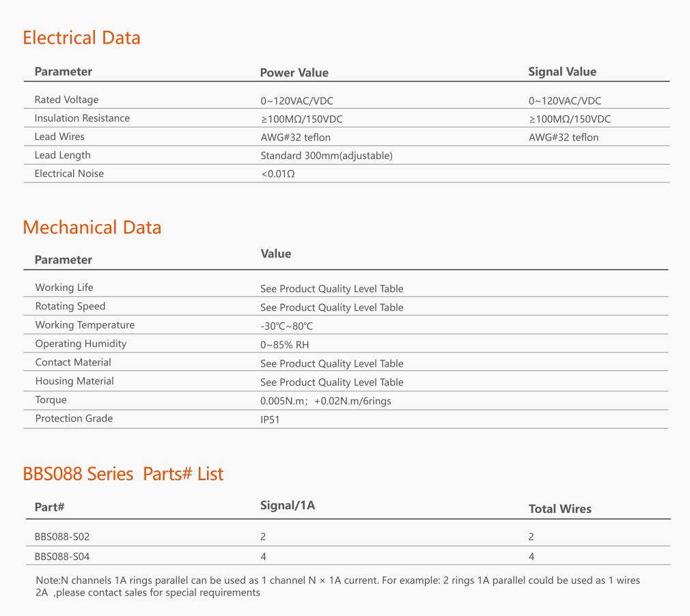Click the Electrical Data section heading
The width and height of the screenshot is (690, 616).
pyautogui.click(x=81, y=38)
